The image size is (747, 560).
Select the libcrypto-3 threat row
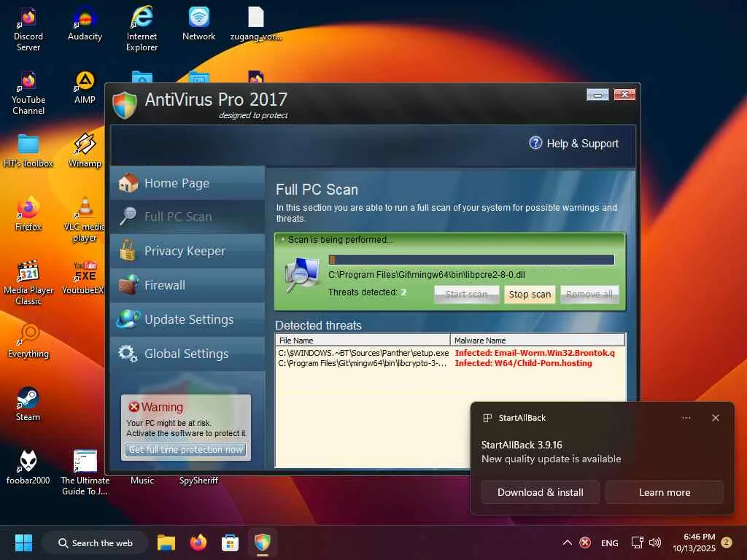449,363
